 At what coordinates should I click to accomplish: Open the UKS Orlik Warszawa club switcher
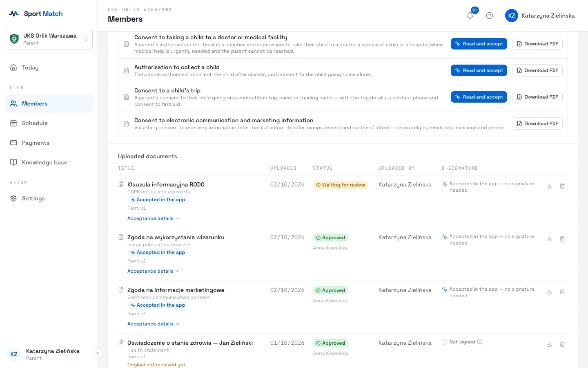coord(49,39)
